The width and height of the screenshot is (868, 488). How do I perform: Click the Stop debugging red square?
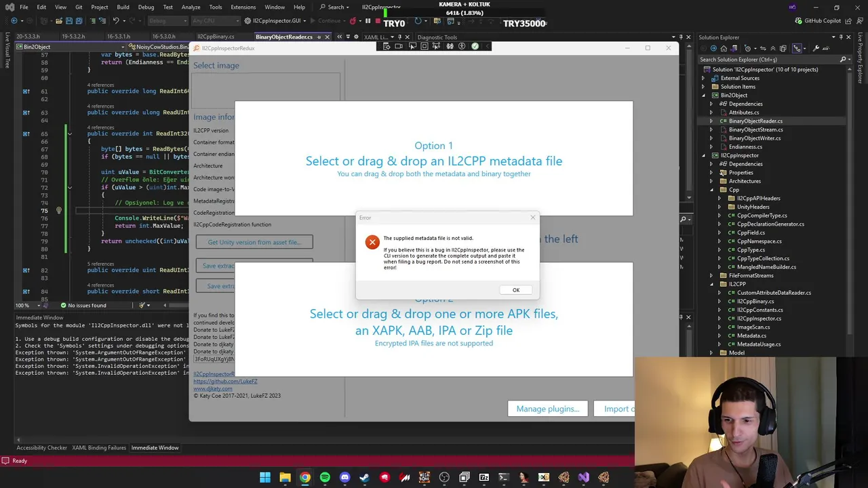378,21
